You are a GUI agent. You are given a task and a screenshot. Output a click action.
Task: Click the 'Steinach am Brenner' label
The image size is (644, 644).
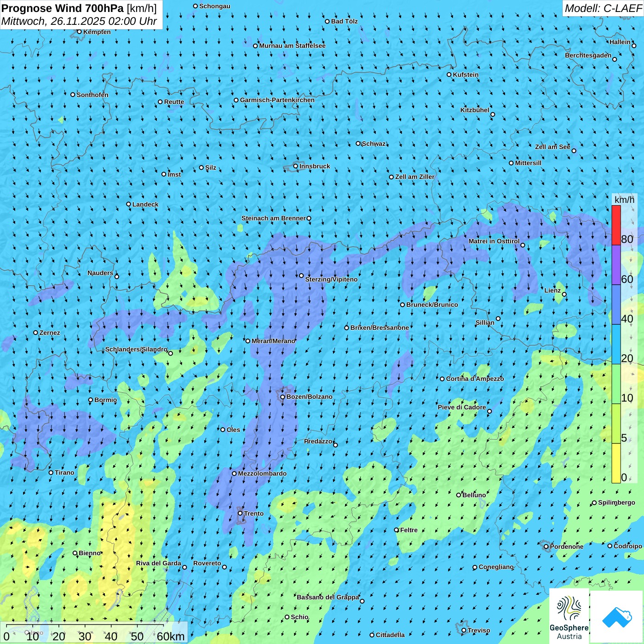pyautogui.click(x=274, y=218)
